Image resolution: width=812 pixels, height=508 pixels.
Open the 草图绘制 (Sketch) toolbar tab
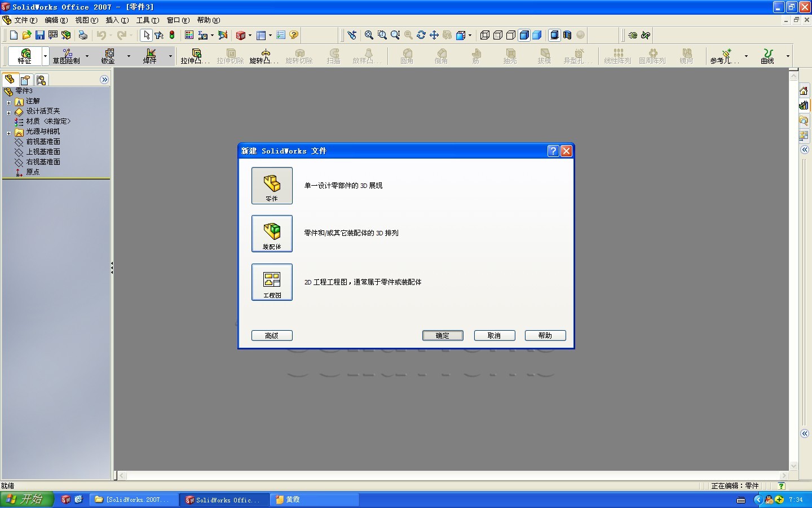coord(67,56)
